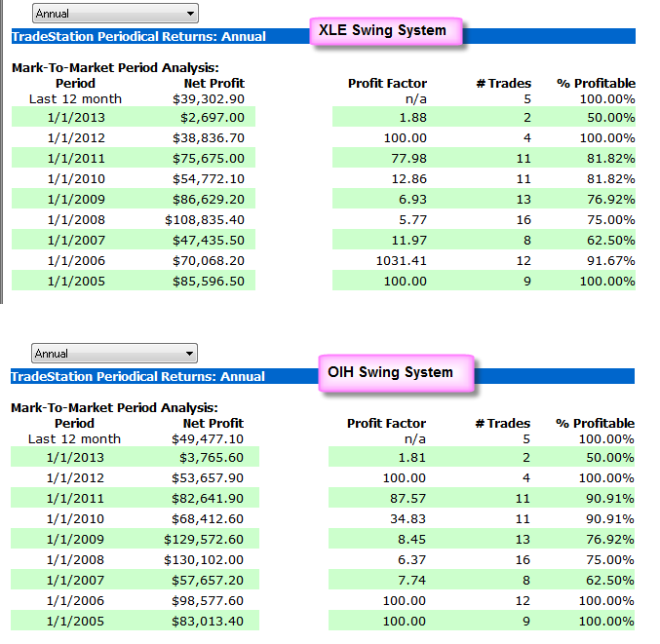Select XLE net profit $70,068.20
Image resolution: width=660 pixels, height=644 pixels.
tap(209, 261)
